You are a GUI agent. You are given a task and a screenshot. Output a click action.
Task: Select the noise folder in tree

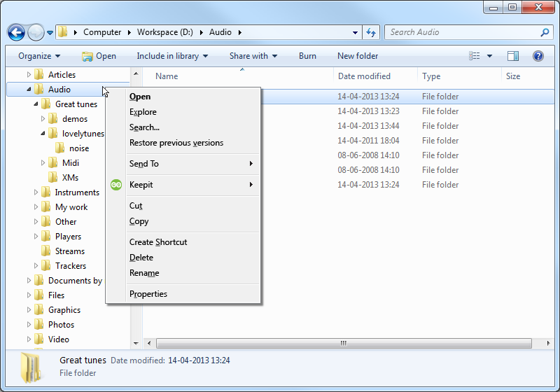click(x=79, y=148)
